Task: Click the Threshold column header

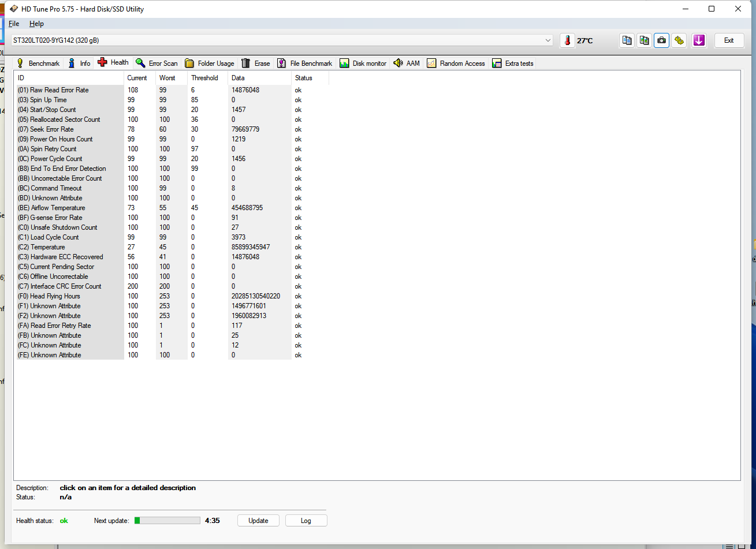Action: click(205, 78)
